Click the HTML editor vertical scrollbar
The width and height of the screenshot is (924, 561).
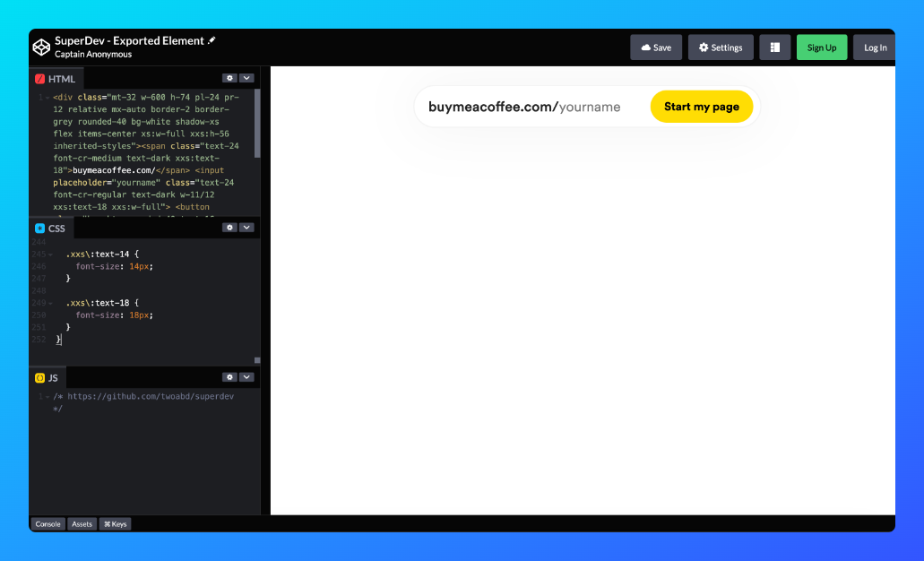pyautogui.click(x=257, y=124)
